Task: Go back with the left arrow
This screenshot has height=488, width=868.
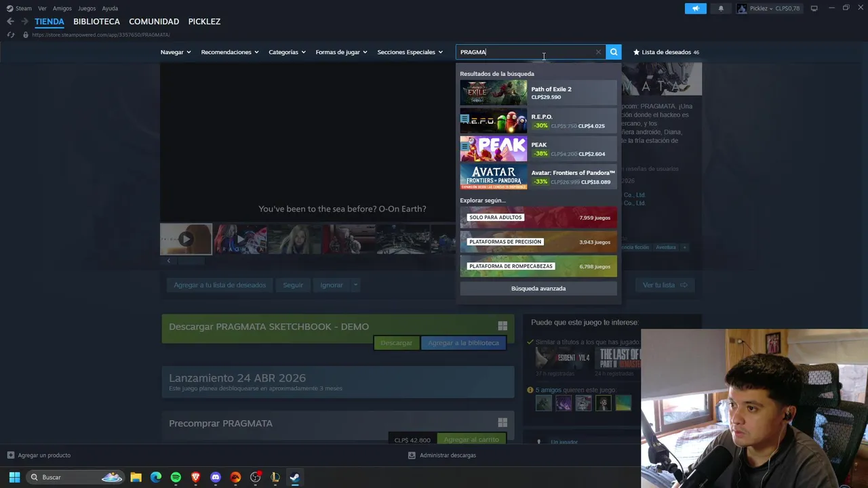Action: 10,21
